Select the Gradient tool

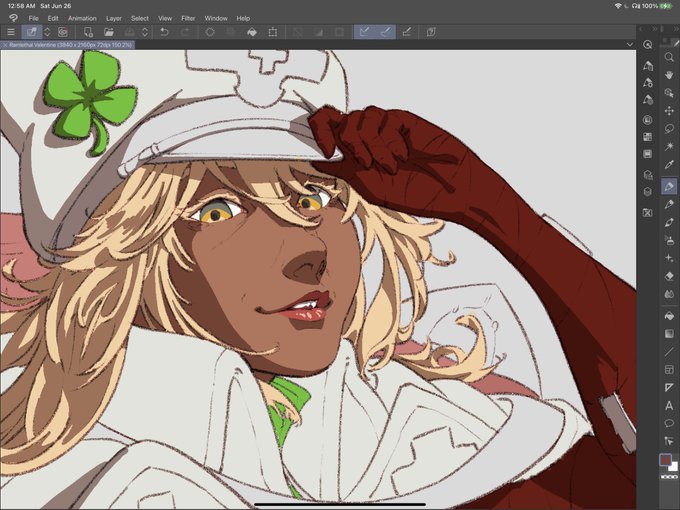(x=669, y=333)
